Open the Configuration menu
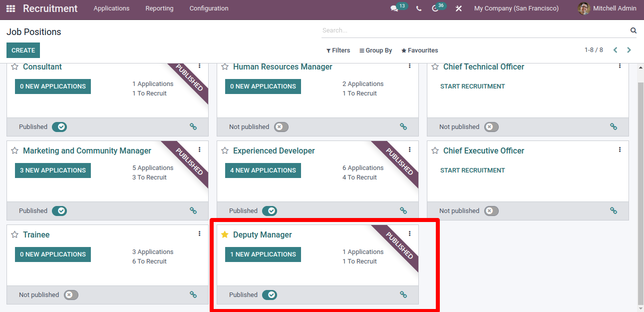The height and width of the screenshot is (312, 644). (x=209, y=8)
